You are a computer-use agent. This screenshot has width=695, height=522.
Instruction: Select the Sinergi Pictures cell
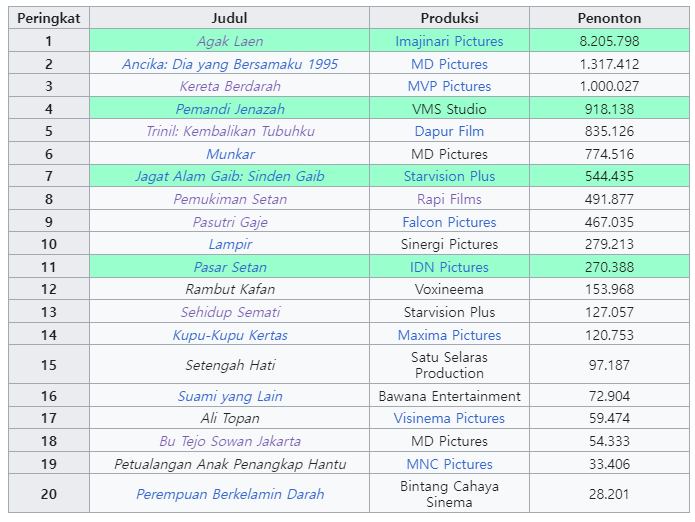click(449, 244)
